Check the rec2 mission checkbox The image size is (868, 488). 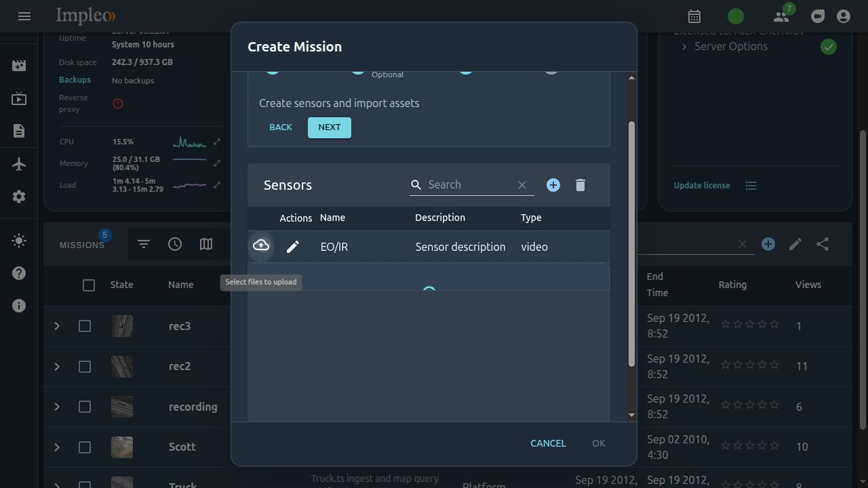pyautogui.click(x=85, y=367)
